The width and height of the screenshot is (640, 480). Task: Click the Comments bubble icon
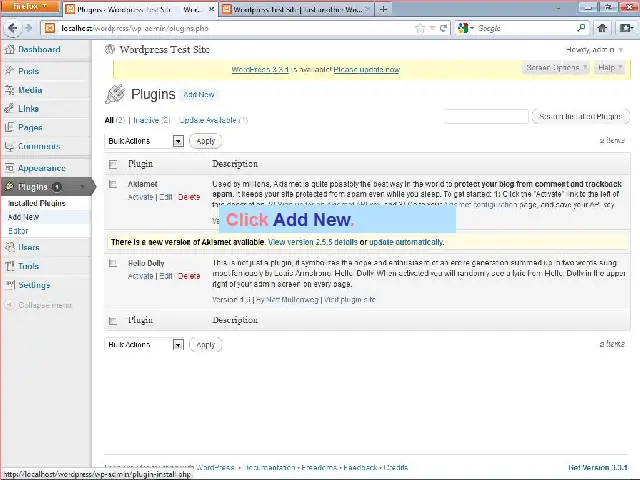pos(10,146)
